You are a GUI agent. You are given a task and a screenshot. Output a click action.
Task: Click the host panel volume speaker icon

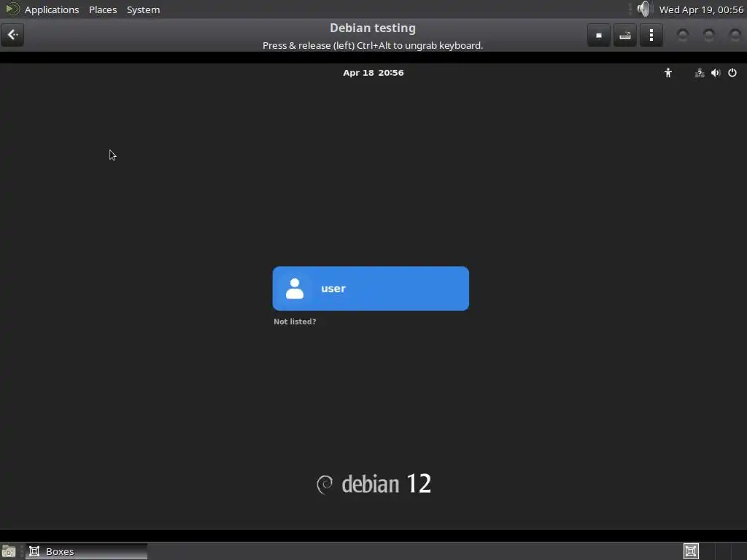tap(643, 9)
